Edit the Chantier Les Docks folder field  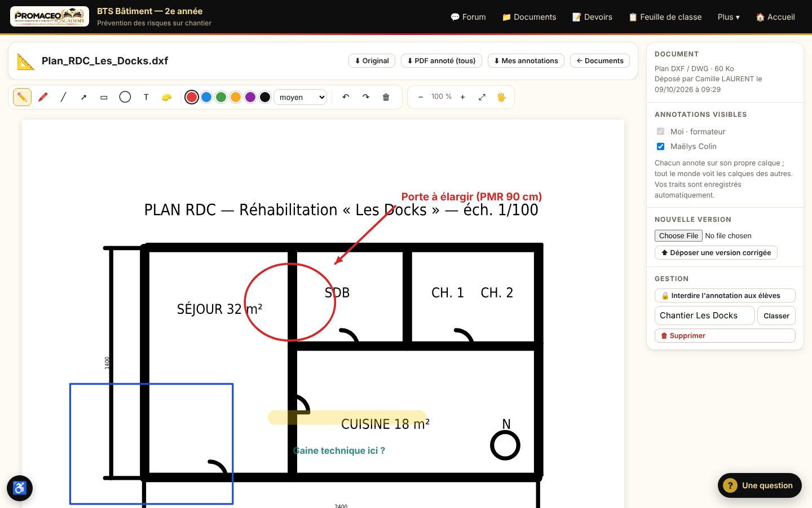(705, 316)
